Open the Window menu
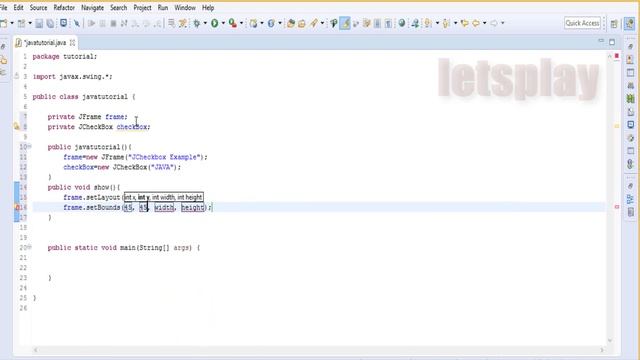This screenshot has height=360, width=640. pos(185,8)
